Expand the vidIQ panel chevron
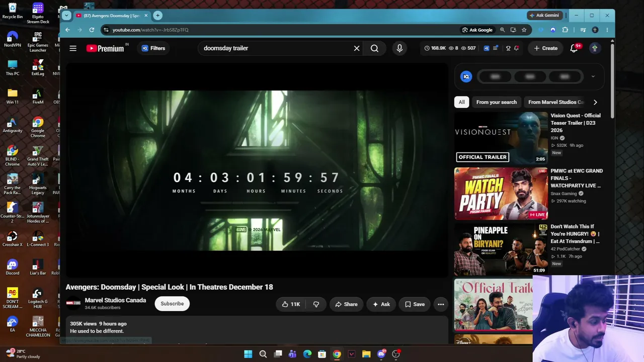 pos(593,76)
